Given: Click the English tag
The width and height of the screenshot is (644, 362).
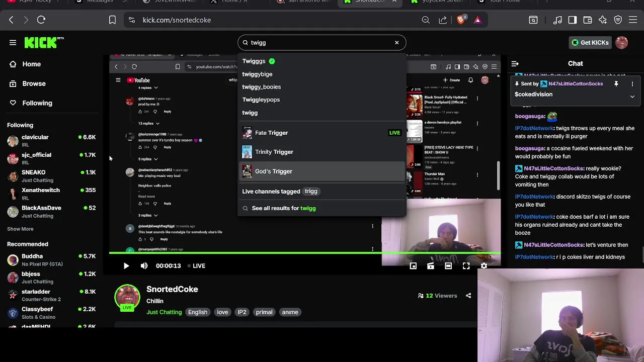Looking at the screenshot, I should [198, 312].
